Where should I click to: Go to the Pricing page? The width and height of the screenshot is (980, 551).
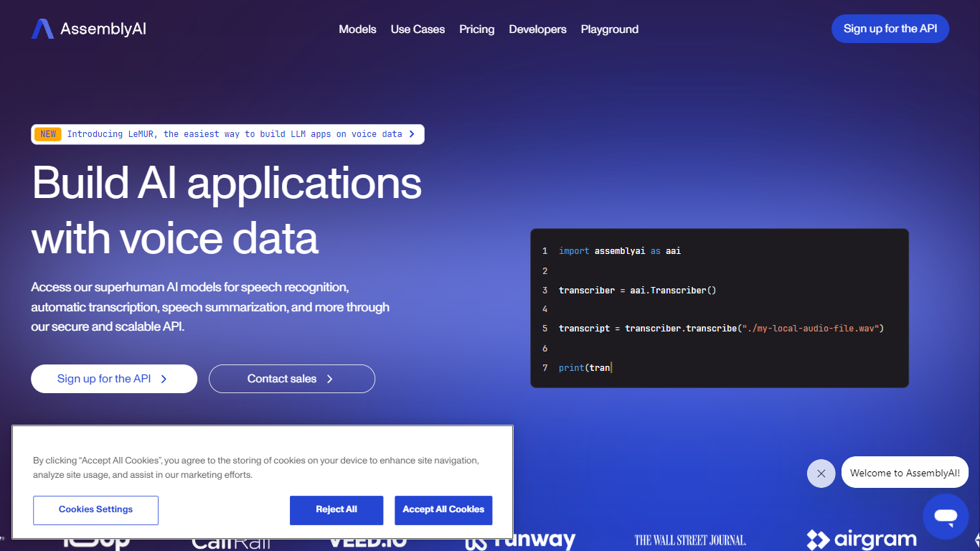(476, 29)
